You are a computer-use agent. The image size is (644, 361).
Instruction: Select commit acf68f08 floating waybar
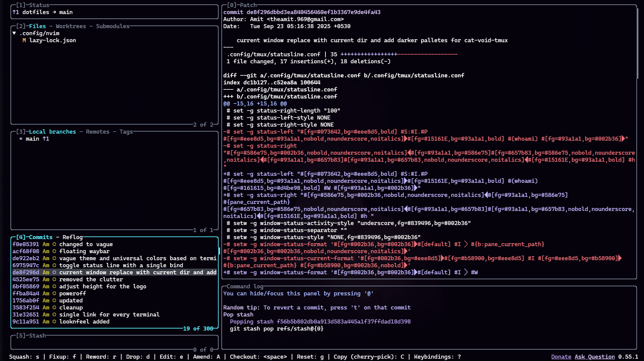point(115,251)
